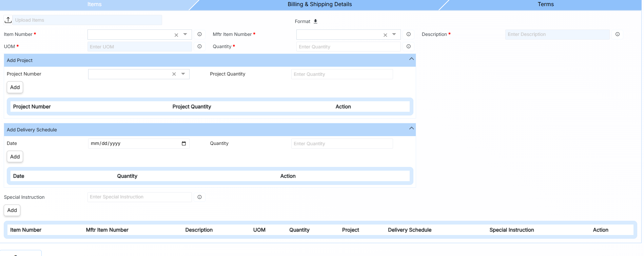Open the Item Number dropdown
The height and width of the screenshot is (256, 644).
tap(185, 35)
